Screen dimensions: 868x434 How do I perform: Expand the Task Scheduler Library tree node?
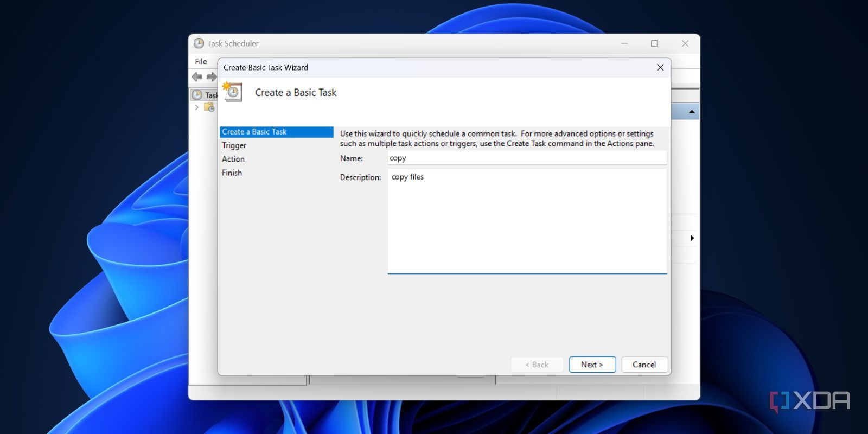[197, 107]
